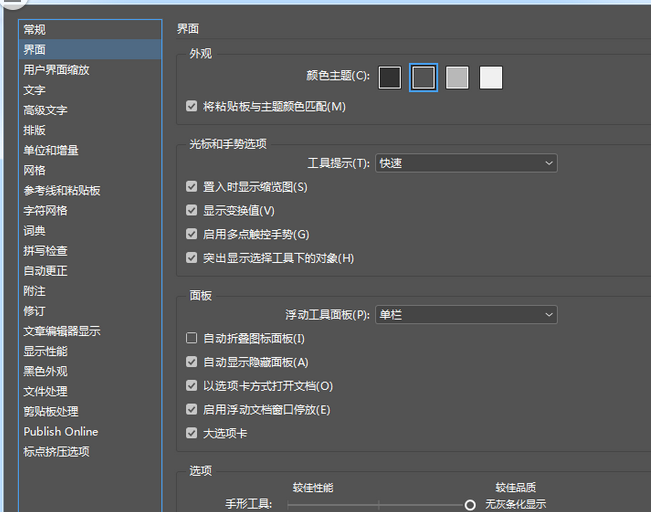Image resolution: width=651 pixels, height=512 pixels.
Task: Toggle 以选项卡方式打开文档 checkbox
Action: (192, 386)
